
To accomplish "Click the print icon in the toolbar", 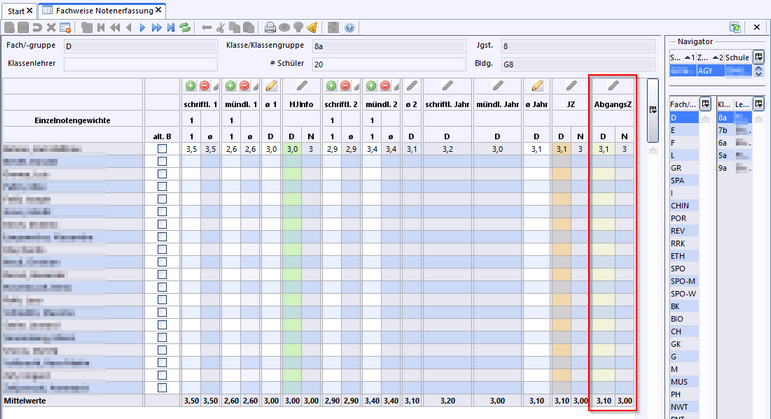I will [x=270, y=28].
